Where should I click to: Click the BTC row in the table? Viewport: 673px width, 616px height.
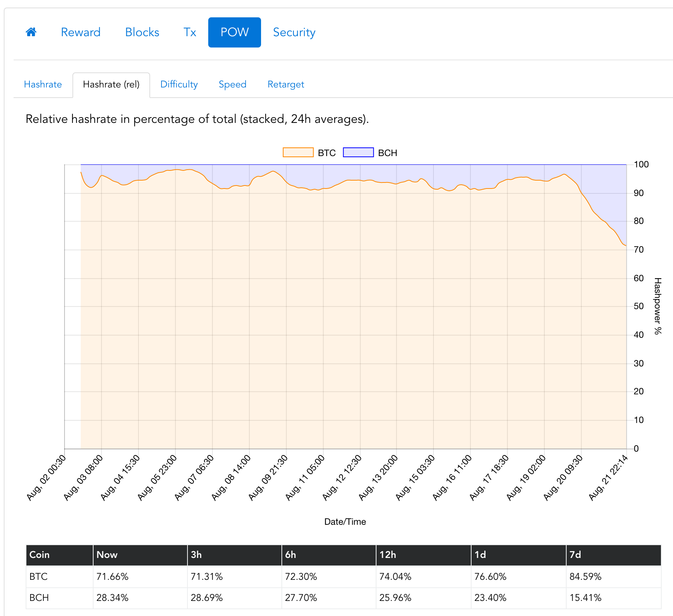(x=38, y=576)
